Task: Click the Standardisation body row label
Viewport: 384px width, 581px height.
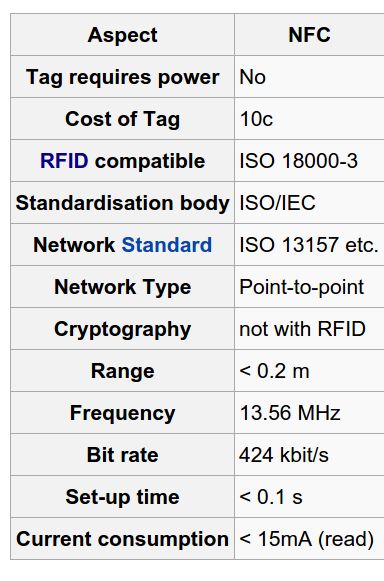Action: [123, 203]
